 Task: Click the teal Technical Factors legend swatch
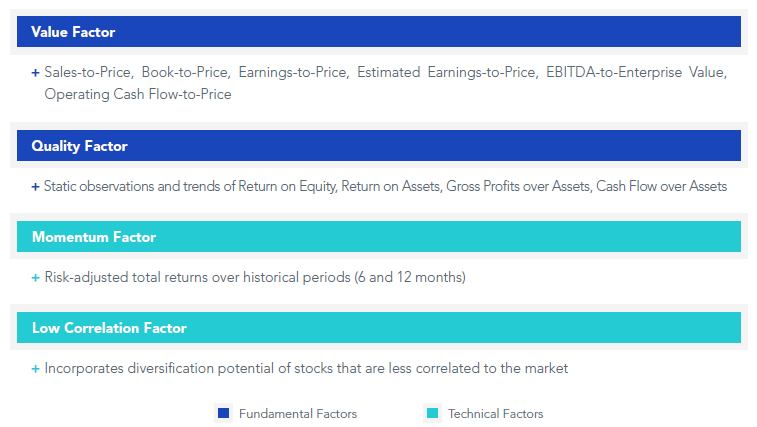pyautogui.click(x=433, y=413)
